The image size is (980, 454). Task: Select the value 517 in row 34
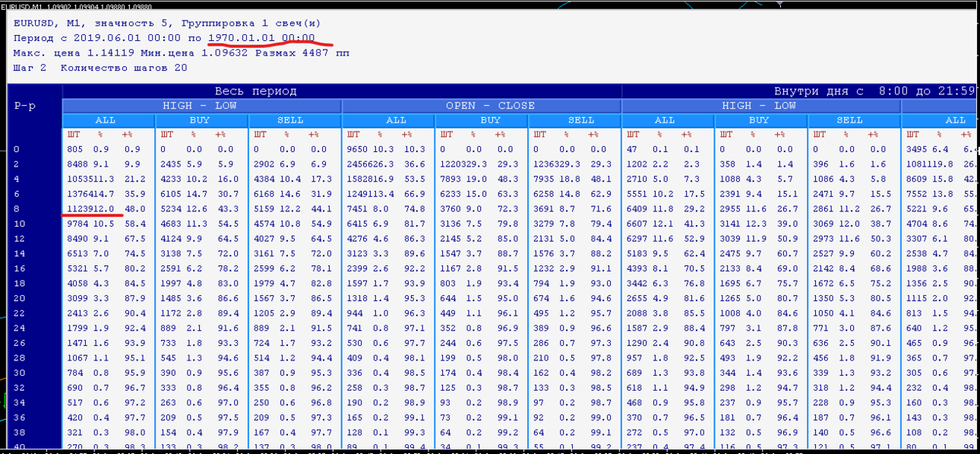tap(74, 403)
